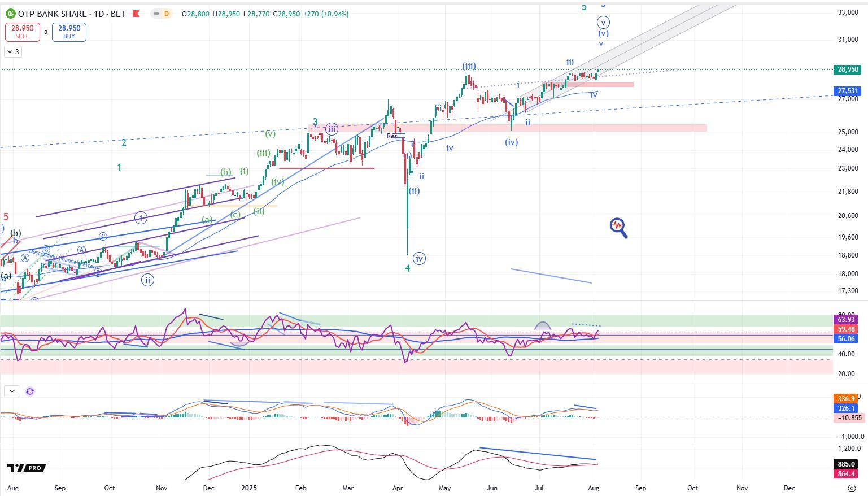
Task: Click the 25,000 price scale label
Action: 848,132
